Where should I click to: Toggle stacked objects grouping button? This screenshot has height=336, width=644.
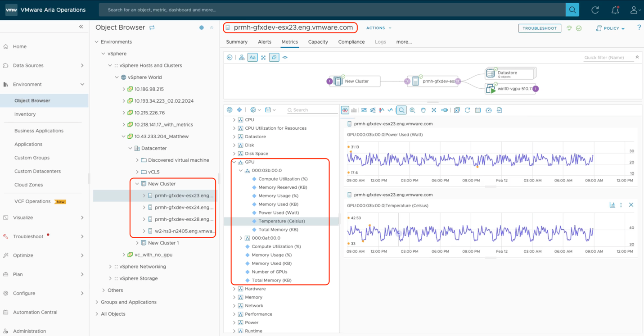tap(274, 57)
